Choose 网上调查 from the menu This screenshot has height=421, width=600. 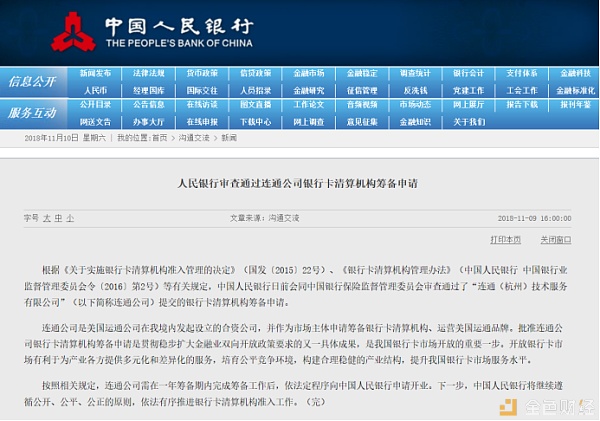pos(308,122)
